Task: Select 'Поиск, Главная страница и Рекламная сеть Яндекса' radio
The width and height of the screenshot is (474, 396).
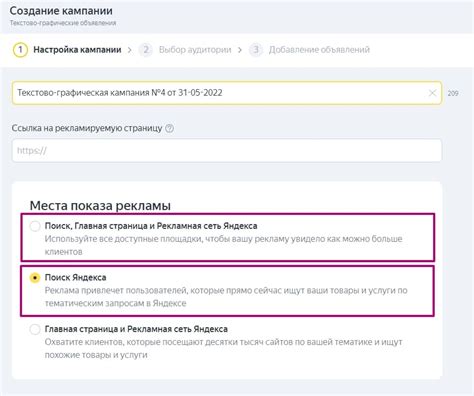Action: [x=35, y=226]
